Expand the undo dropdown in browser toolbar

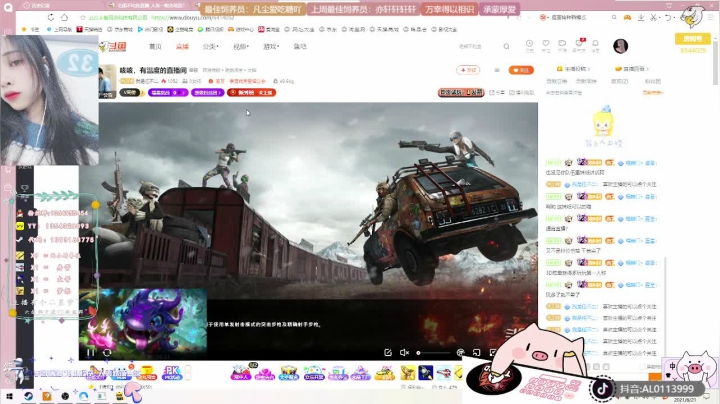[x=670, y=17]
